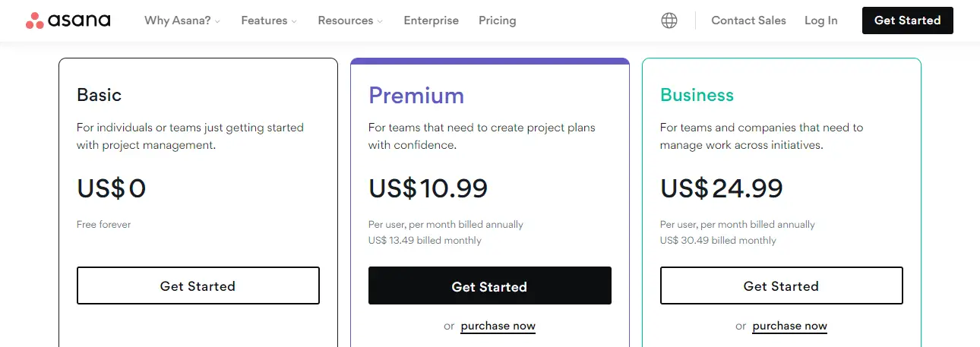Select the Premium plan heading
This screenshot has height=347, width=980.
click(x=416, y=96)
